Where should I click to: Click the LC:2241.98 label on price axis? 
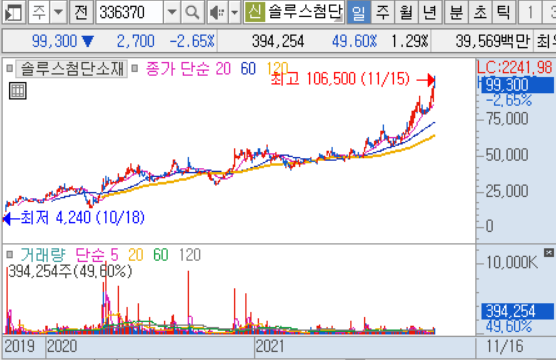514,67
